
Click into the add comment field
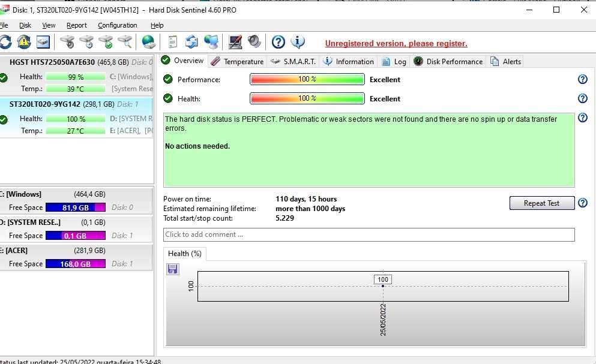pos(369,234)
